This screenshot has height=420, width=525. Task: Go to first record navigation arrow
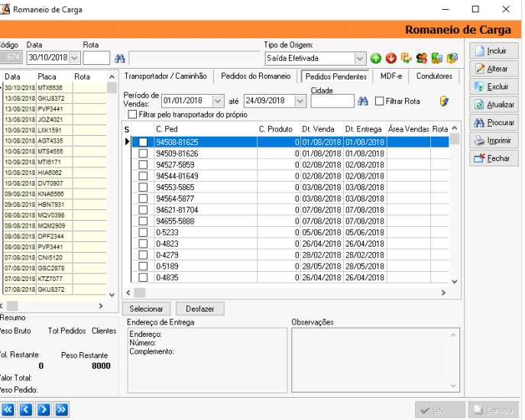pos(8,409)
